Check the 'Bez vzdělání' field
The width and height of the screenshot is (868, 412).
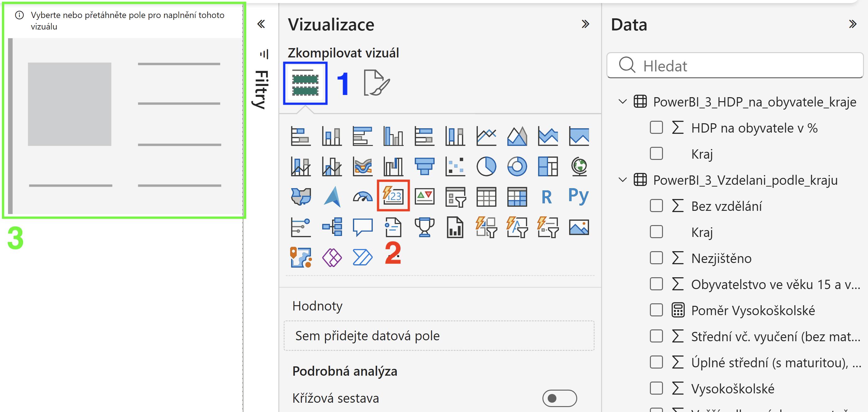point(656,206)
